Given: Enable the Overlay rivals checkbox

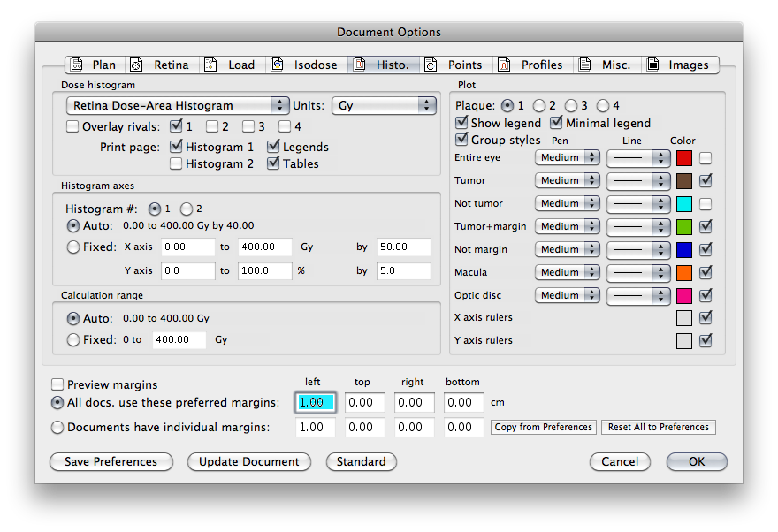Looking at the screenshot, I should click(72, 126).
